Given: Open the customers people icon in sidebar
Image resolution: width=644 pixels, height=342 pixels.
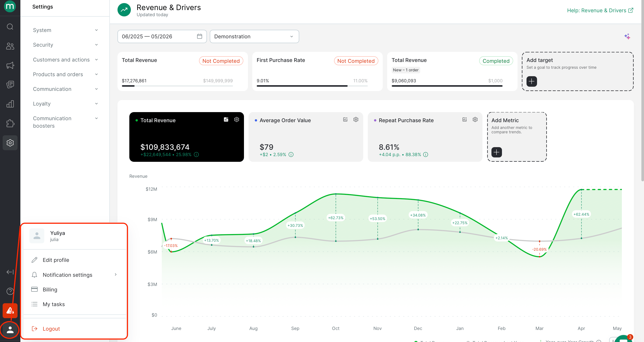Looking at the screenshot, I should pos(10,46).
